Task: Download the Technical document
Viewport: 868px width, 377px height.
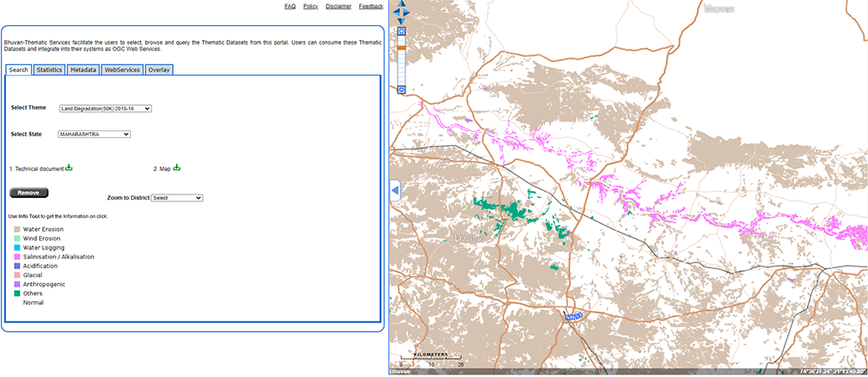Action: coord(69,168)
